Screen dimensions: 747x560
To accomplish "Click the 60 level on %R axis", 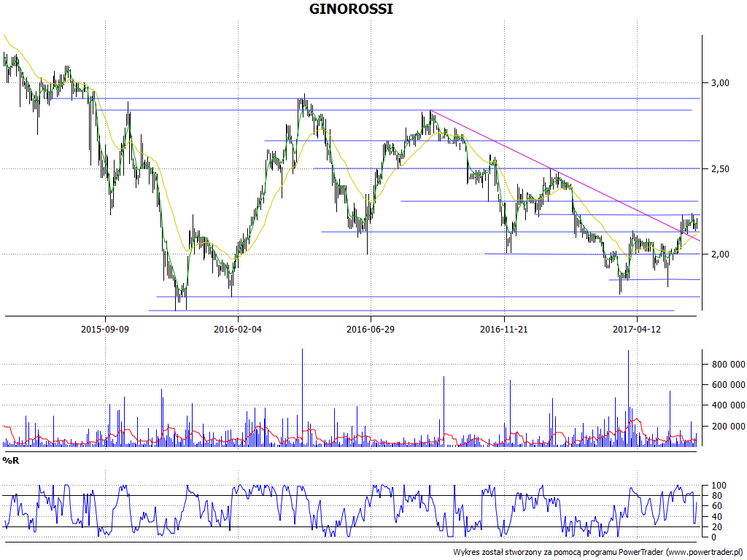I will [716, 506].
